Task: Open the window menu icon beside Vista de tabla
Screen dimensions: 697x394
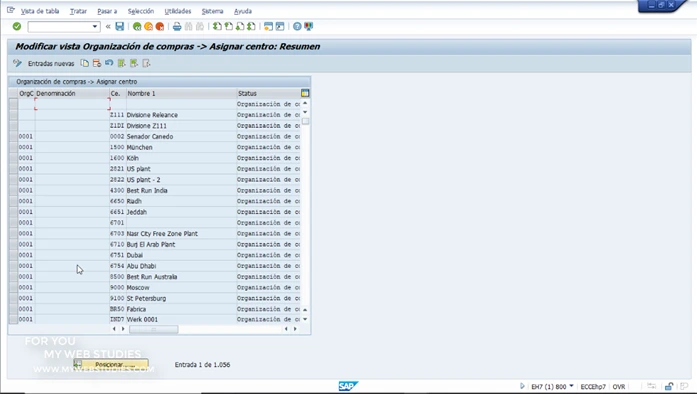Action: [11, 10]
